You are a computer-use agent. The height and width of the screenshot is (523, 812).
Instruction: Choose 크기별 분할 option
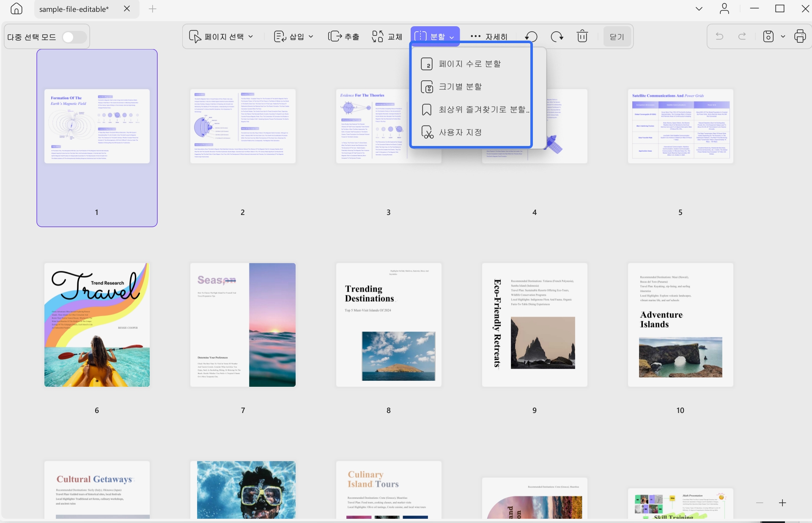[471, 87]
